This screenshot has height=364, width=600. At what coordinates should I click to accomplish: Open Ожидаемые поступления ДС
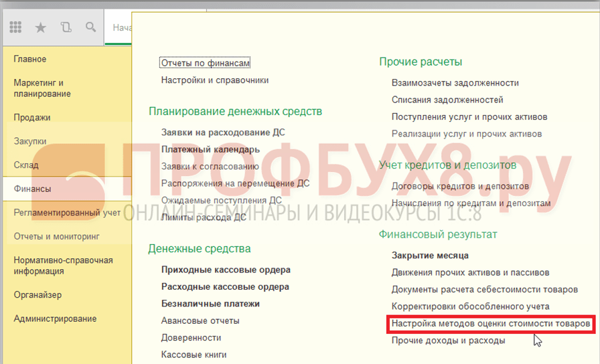coord(221,200)
